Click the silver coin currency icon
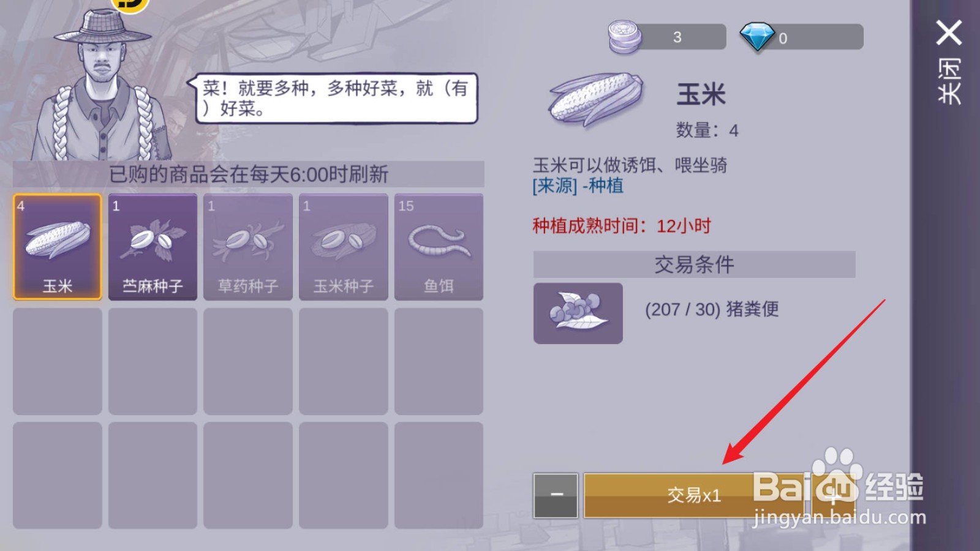Viewport: 980px width, 551px height. pyautogui.click(x=624, y=37)
